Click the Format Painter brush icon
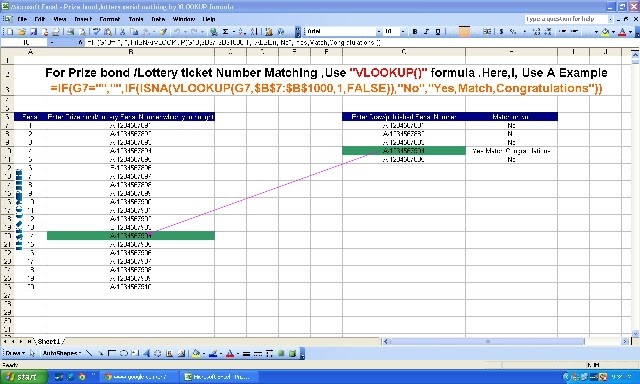Screen dimensions: 640x384 [x=163, y=31]
